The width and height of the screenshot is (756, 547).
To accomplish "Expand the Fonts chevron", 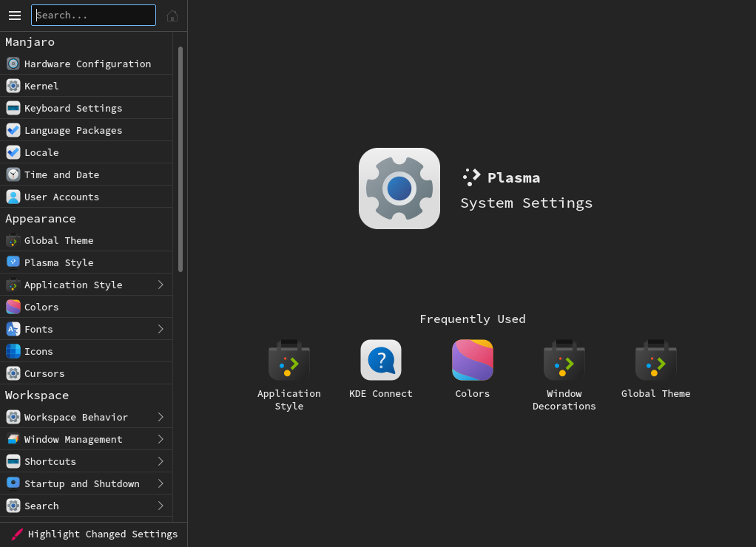I will click(x=161, y=329).
